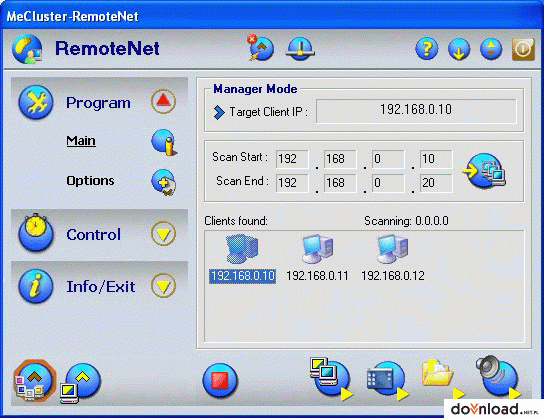544x418 pixels.
Task: Select client computer icon 192.168.0.10
Action: (x=242, y=249)
